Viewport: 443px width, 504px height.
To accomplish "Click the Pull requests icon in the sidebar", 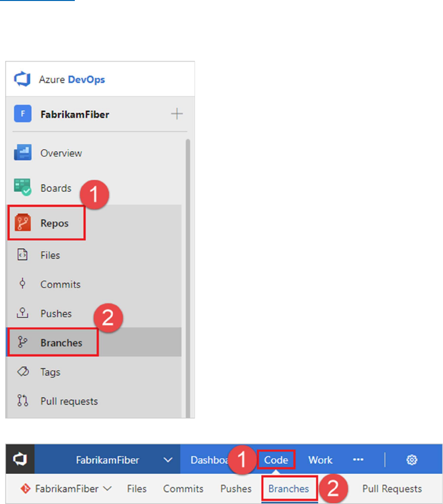I will tap(22, 400).
